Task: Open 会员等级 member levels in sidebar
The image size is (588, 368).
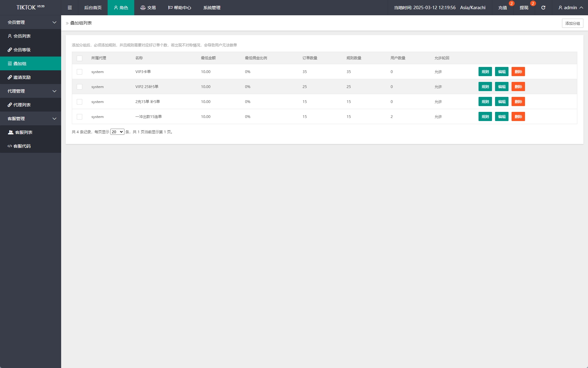Action: (x=22, y=50)
